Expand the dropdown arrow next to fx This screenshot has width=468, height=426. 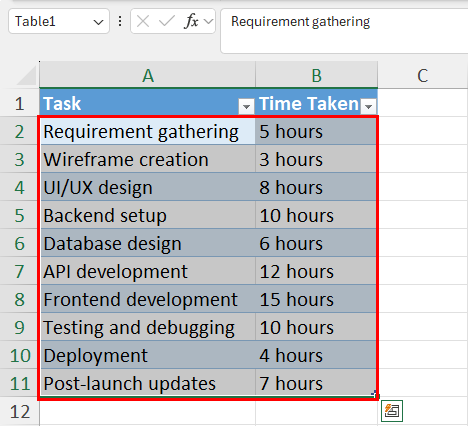pyautogui.click(x=208, y=22)
